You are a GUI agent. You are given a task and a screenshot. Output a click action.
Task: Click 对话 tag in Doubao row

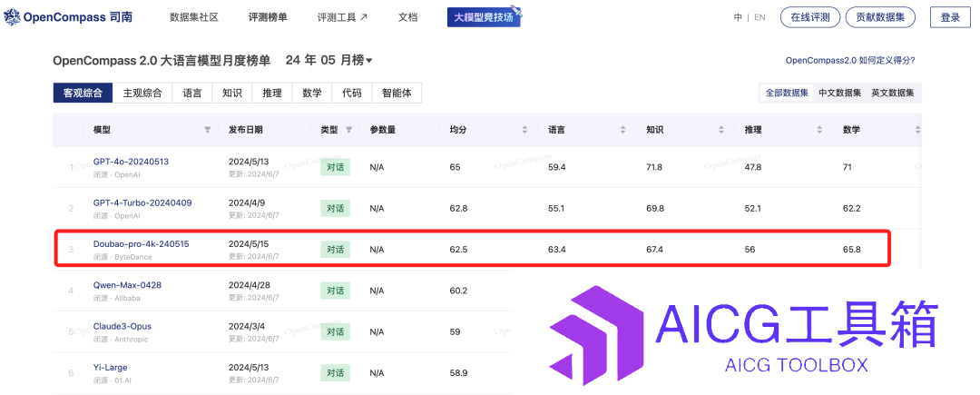[335, 250]
